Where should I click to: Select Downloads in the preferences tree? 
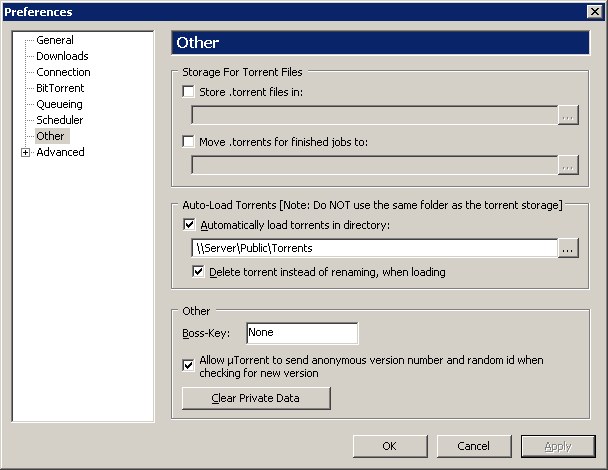coord(62,56)
